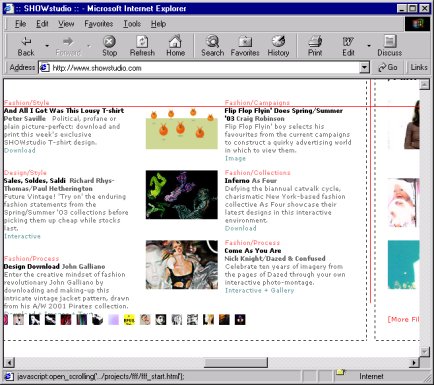Click the page icon in the address bar
Viewport: 434px width, 385px height.
(x=45, y=68)
